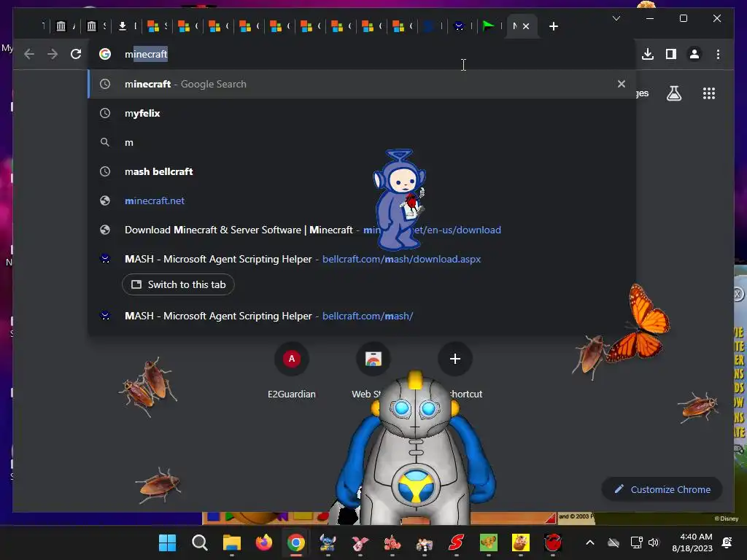
Task: Reload the current Chrome page
Action: pyautogui.click(x=76, y=54)
